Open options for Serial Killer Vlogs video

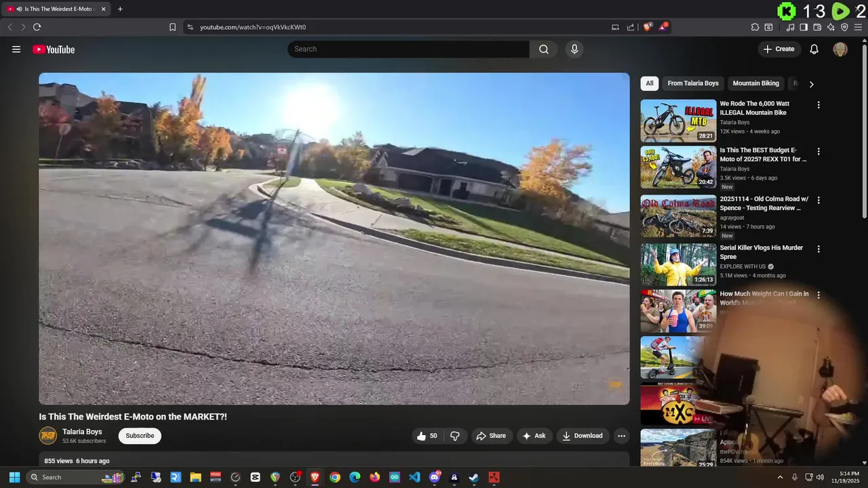click(x=818, y=249)
